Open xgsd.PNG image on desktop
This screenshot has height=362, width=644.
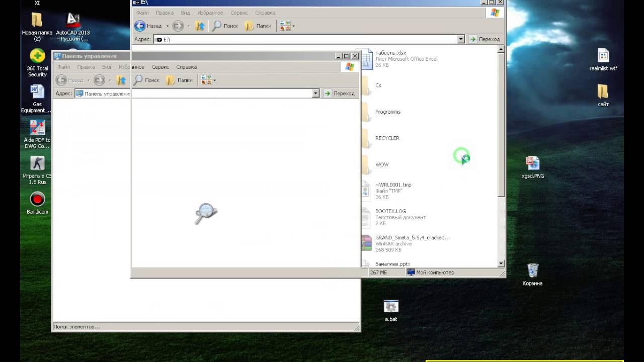tap(532, 167)
